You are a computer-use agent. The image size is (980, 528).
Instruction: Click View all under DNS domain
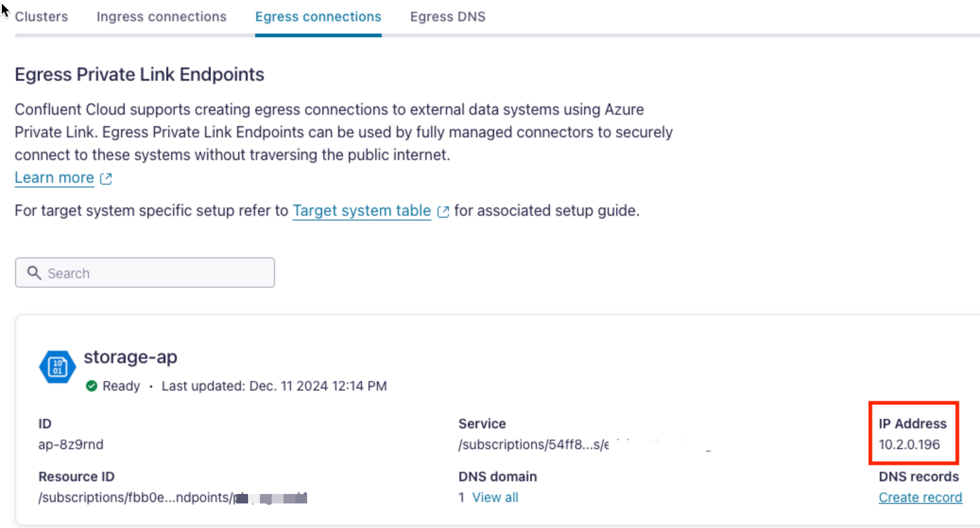495,497
